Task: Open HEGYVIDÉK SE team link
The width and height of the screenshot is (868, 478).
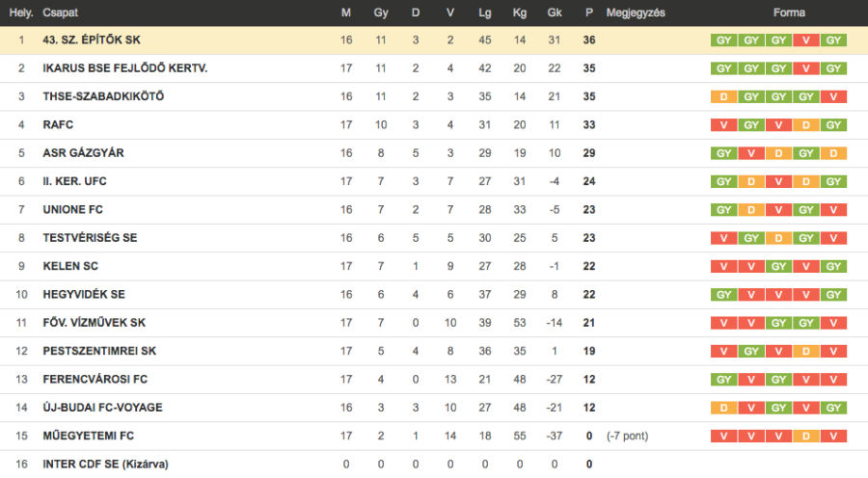Action: (x=84, y=295)
